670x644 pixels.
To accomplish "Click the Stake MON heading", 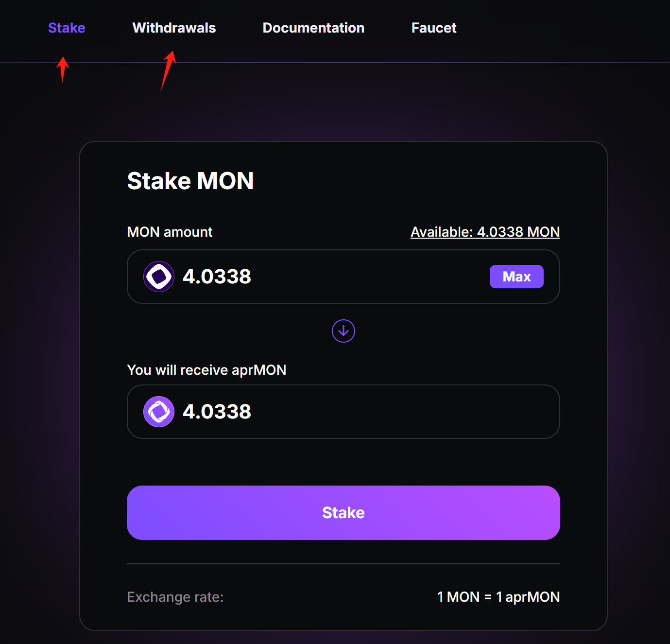I will click(x=190, y=181).
